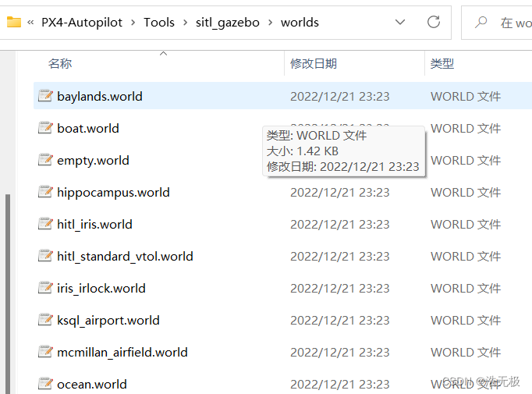Sort files by 名称 column header
This screenshot has width=532, height=394.
pos(60,63)
